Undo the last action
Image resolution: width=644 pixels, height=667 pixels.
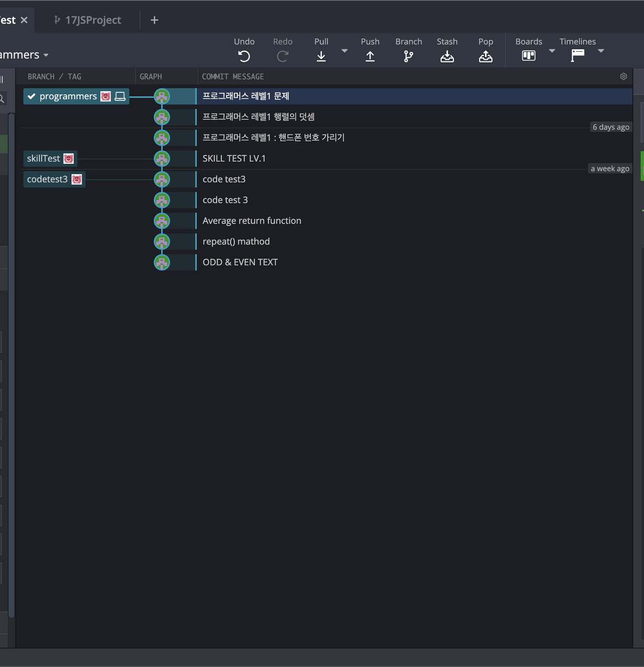point(244,56)
